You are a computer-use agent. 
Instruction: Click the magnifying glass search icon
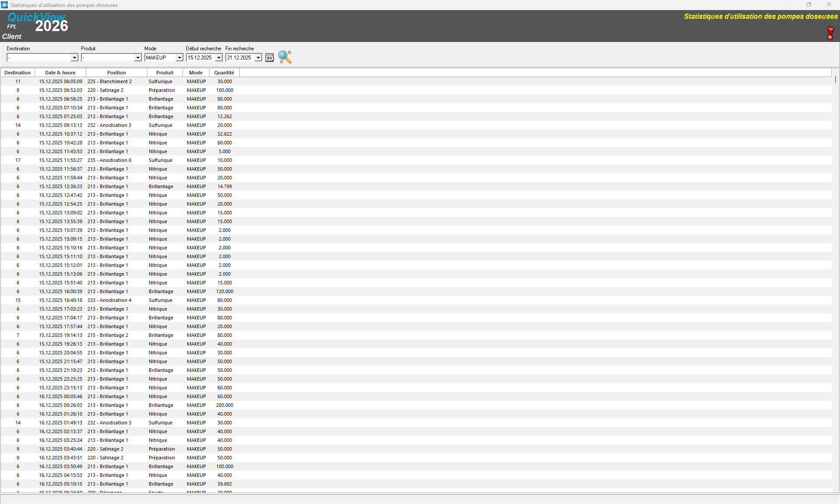click(284, 57)
